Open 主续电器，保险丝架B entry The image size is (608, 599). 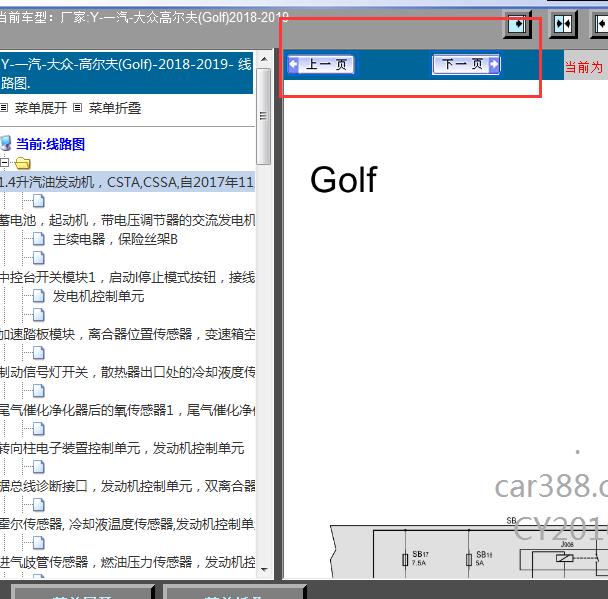115,239
